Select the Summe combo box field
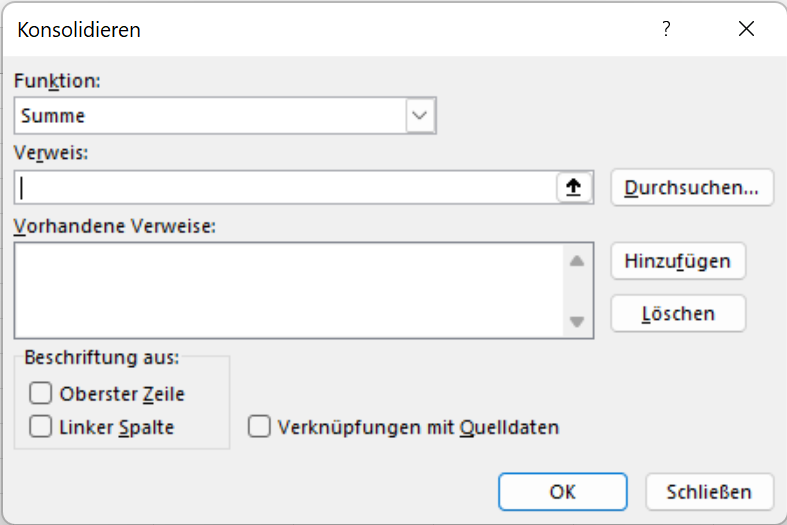The width and height of the screenshot is (787, 525). coord(210,116)
